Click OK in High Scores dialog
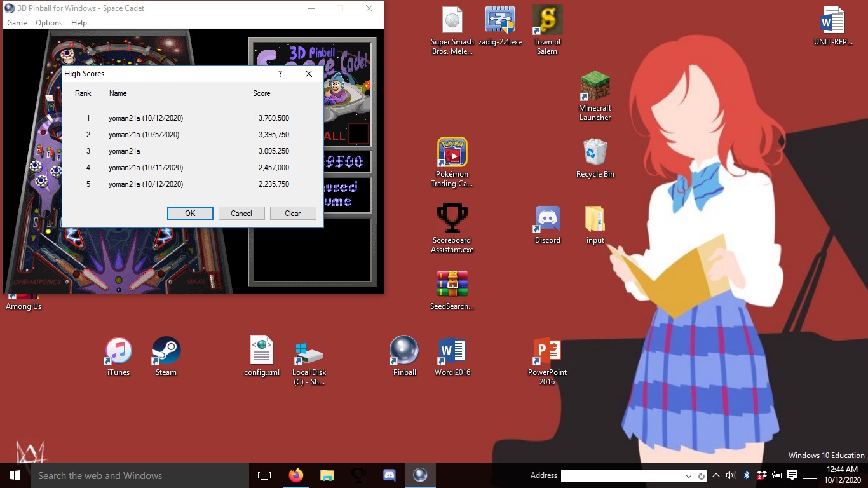868x488 pixels. click(x=190, y=213)
